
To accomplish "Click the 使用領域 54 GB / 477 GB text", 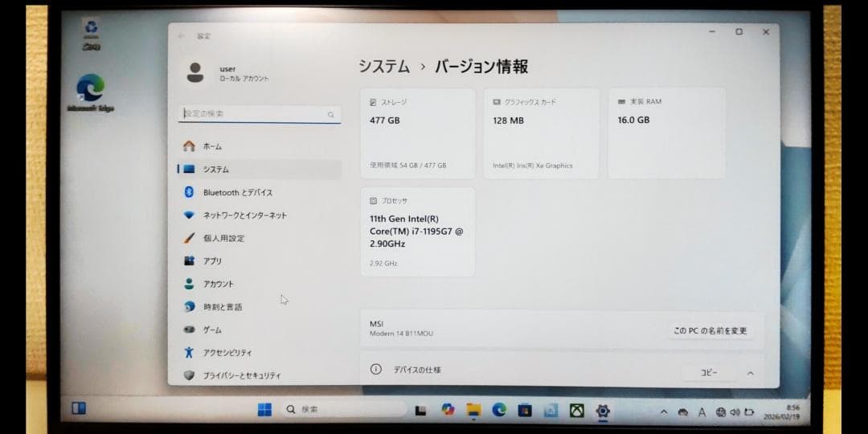I will [408, 165].
